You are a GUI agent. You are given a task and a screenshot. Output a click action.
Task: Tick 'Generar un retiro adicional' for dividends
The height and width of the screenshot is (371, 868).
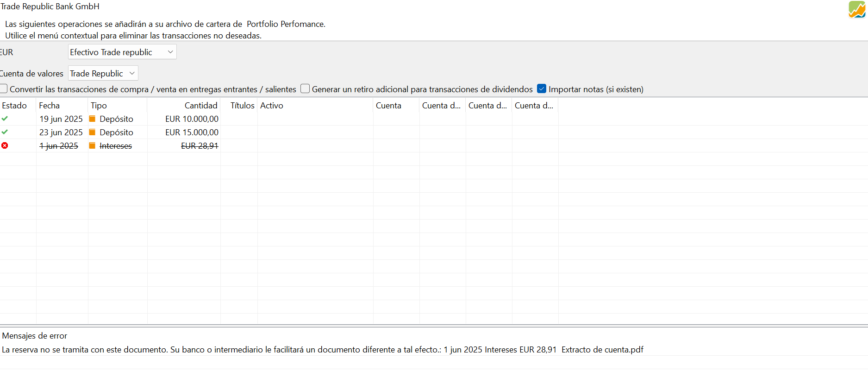(x=305, y=88)
